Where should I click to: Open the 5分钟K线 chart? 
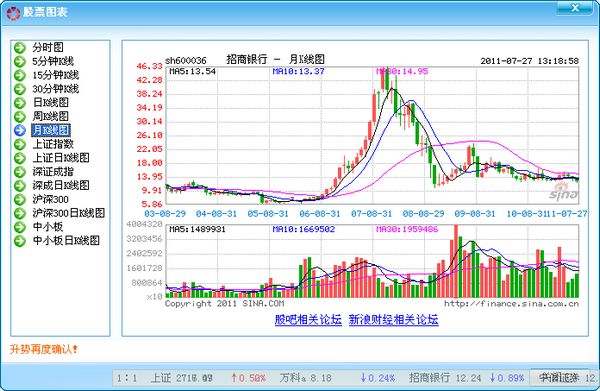tap(53, 61)
